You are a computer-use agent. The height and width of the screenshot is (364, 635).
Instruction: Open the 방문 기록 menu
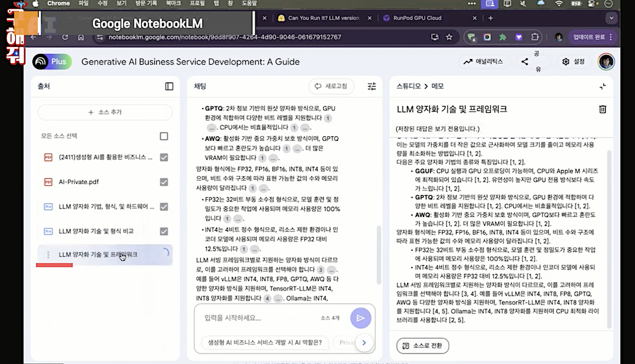146,3
